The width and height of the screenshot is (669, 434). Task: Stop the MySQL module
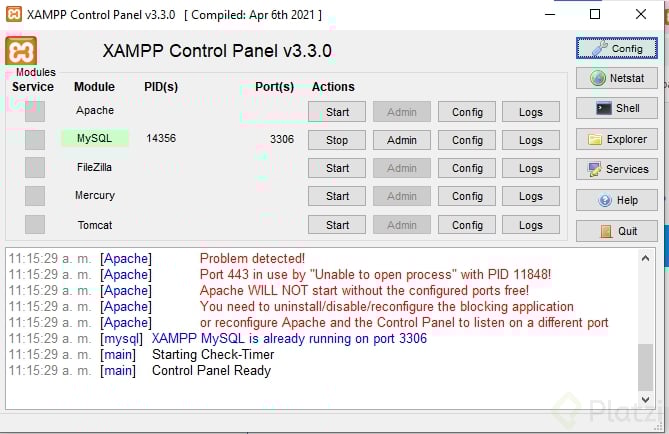coord(337,140)
